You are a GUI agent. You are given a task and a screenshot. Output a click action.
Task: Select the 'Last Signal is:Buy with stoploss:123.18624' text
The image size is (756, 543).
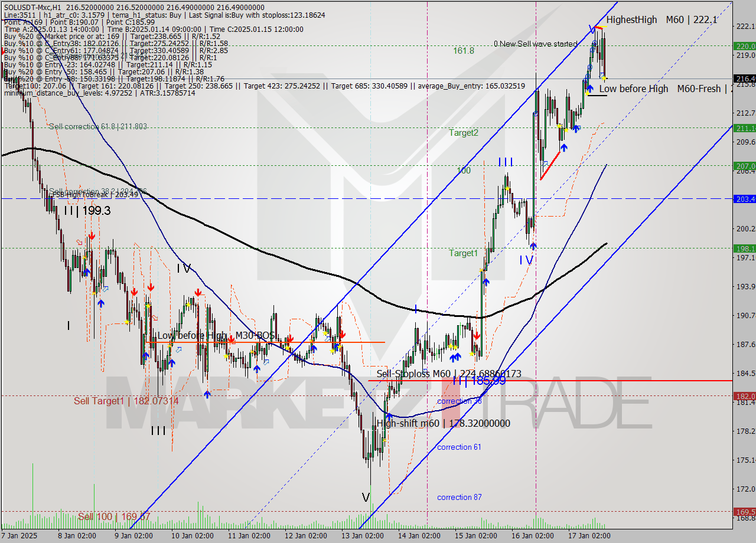258,15
